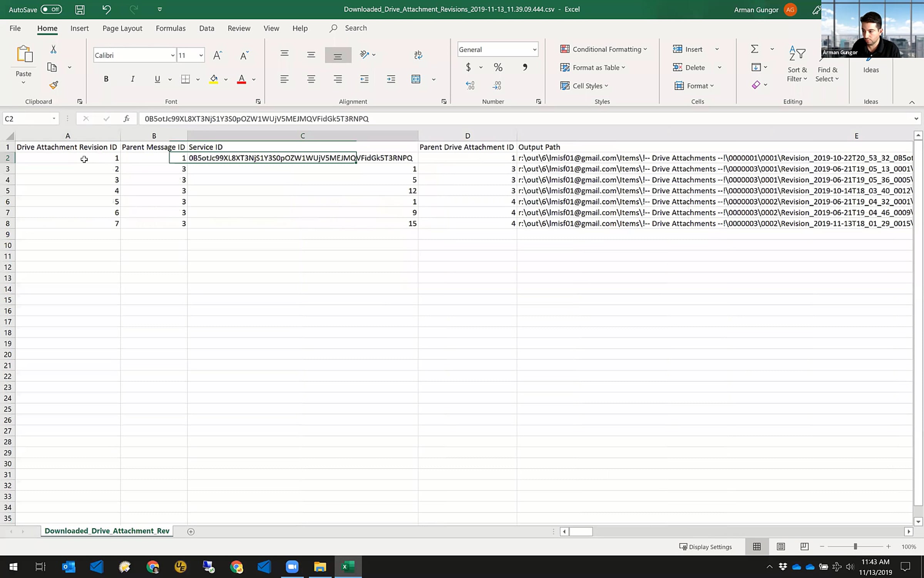Open Excel from the Windows taskbar

point(348,567)
